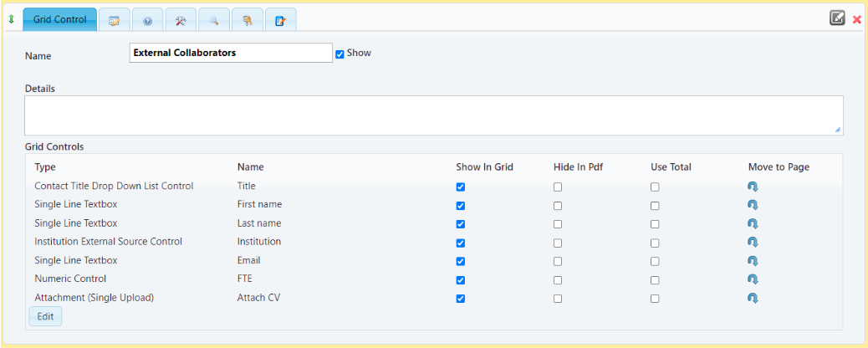868x348 pixels.
Task: Uncheck Show In Grid for First name
Action: [x=461, y=206]
